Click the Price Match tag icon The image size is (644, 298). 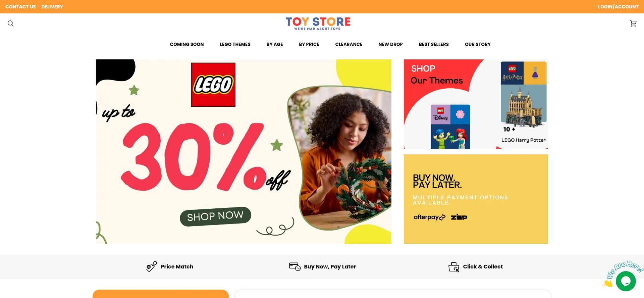(152, 266)
